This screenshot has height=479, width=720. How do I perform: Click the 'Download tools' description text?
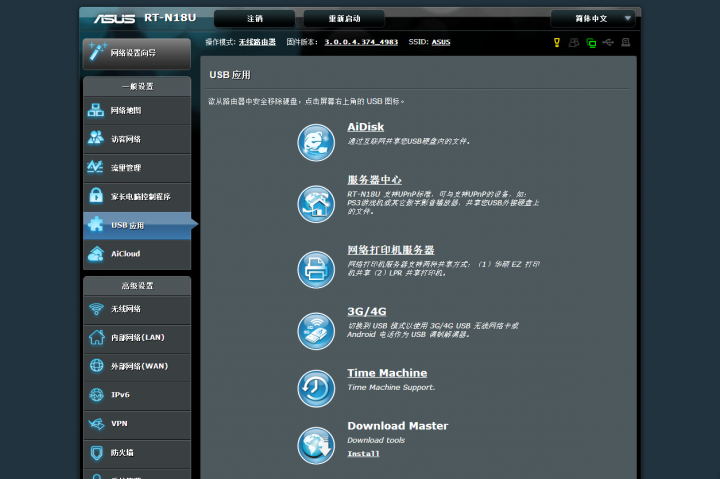pyautogui.click(x=376, y=440)
